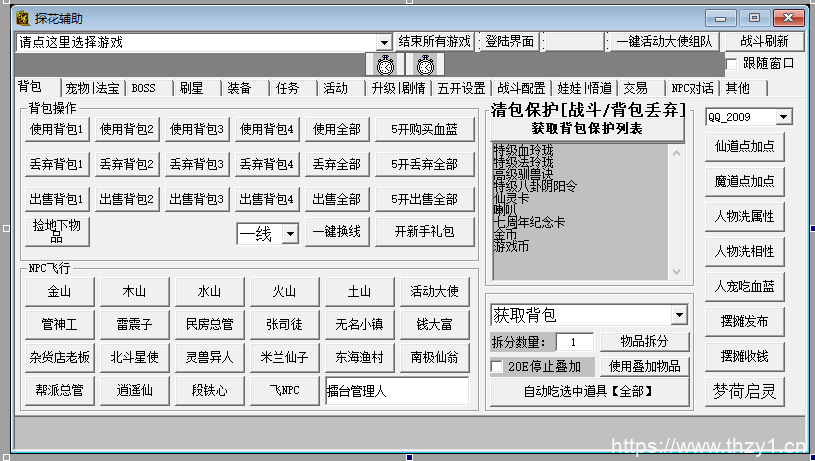Expand the 一线 line selector dropdown
This screenshot has height=461, width=815.
291,234
